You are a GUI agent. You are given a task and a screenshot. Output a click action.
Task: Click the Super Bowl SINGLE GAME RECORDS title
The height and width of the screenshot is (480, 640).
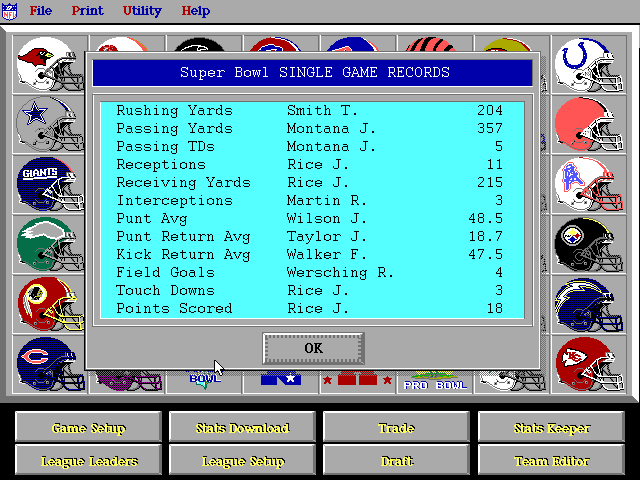[315, 73]
